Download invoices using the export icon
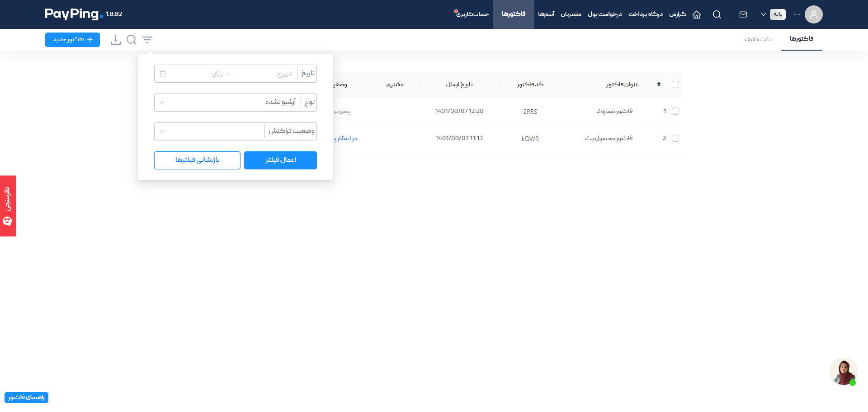The width and height of the screenshot is (868, 412). 116,40
